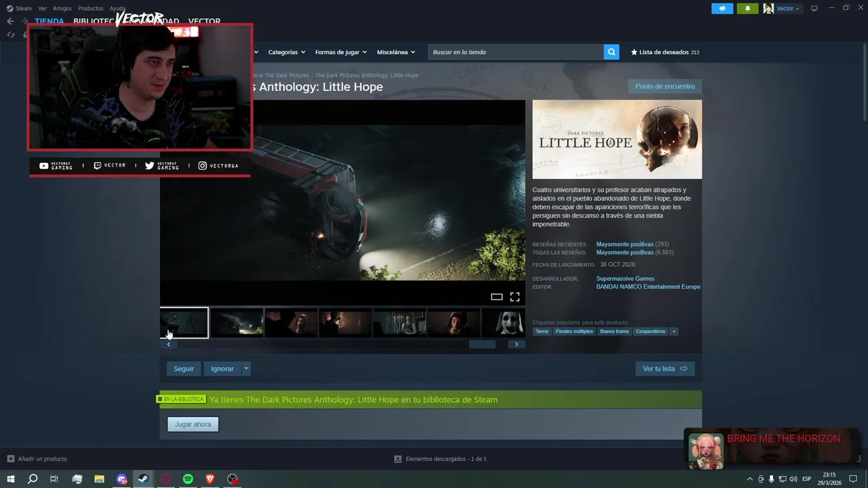The image size is (868, 488).
Task: Open publisher BANDAI NAMCO Entertainment Europe
Action: [x=648, y=287]
